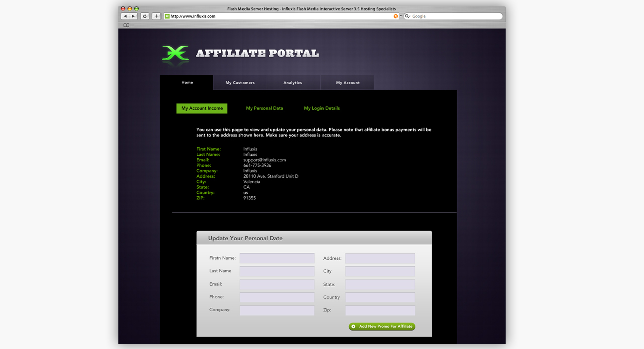Switch to the My Customers tab
Image resolution: width=644 pixels, height=349 pixels.
coord(240,82)
